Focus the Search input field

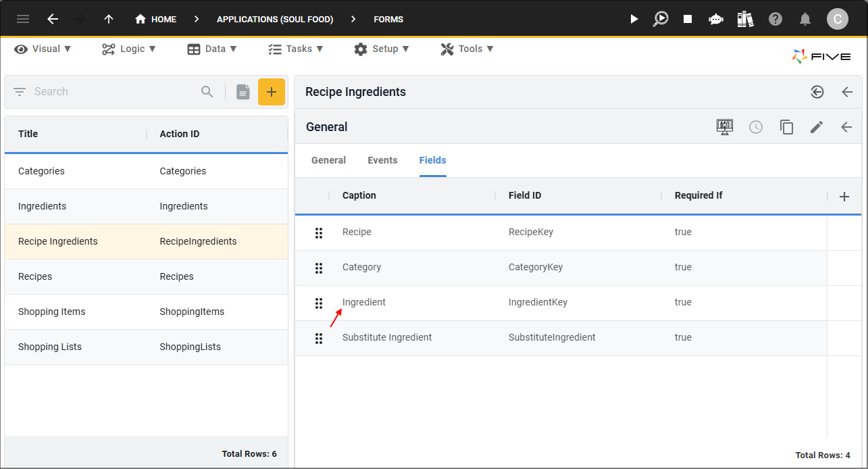112,92
